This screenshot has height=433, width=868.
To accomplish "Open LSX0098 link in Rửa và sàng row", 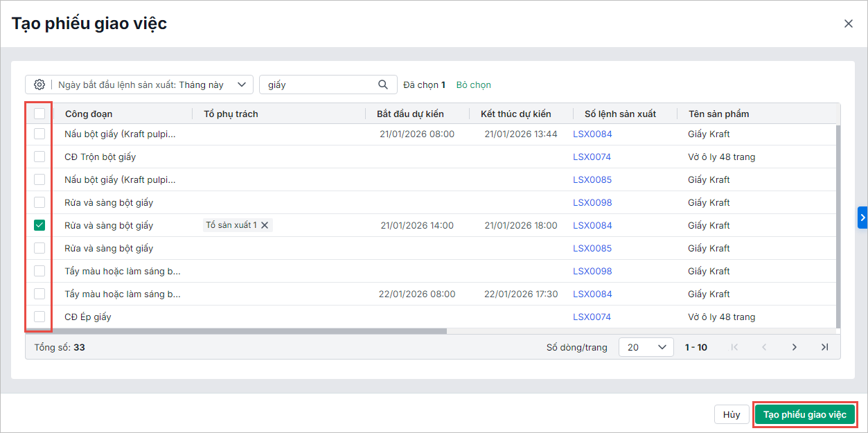I will pos(592,202).
